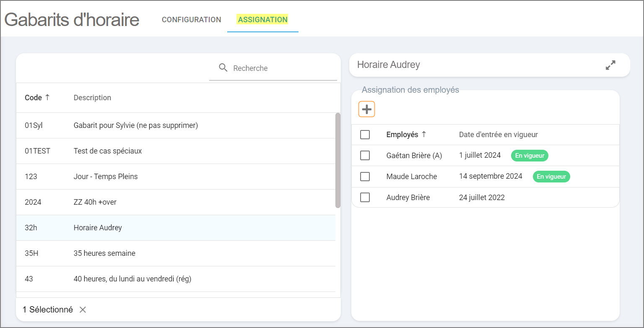Check the select-all employees checkbox

(x=365, y=135)
